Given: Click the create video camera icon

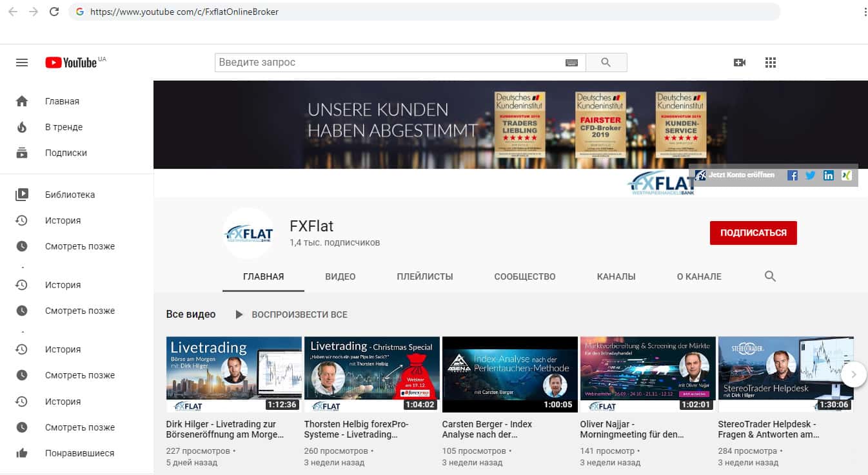Looking at the screenshot, I should click(740, 63).
